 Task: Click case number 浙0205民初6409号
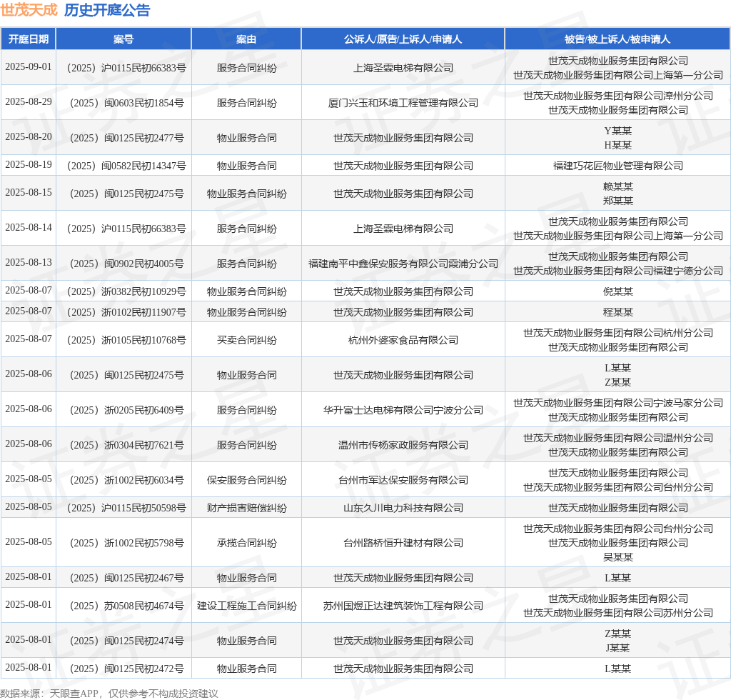pyautogui.click(x=126, y=411)
